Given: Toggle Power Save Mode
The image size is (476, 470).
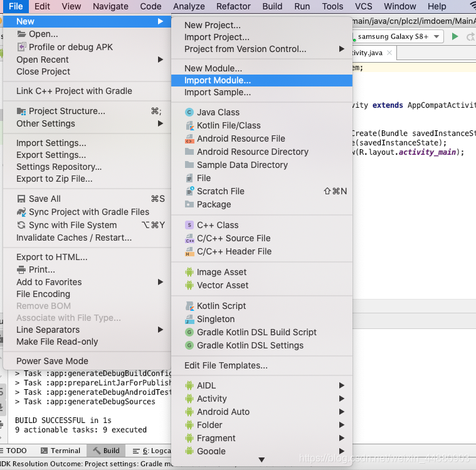Looking at the screenshot, I should coord(87,361).
